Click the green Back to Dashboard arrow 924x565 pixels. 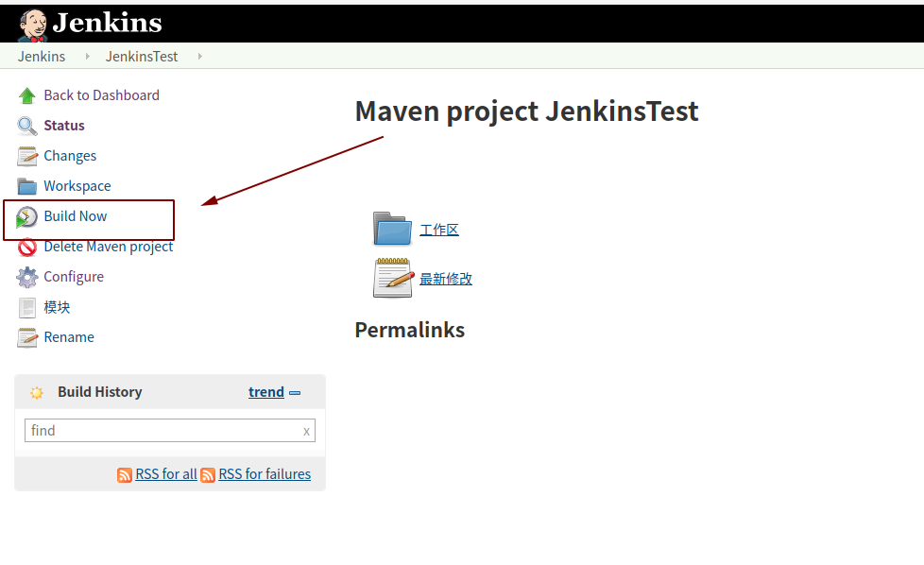click(26, 94)
